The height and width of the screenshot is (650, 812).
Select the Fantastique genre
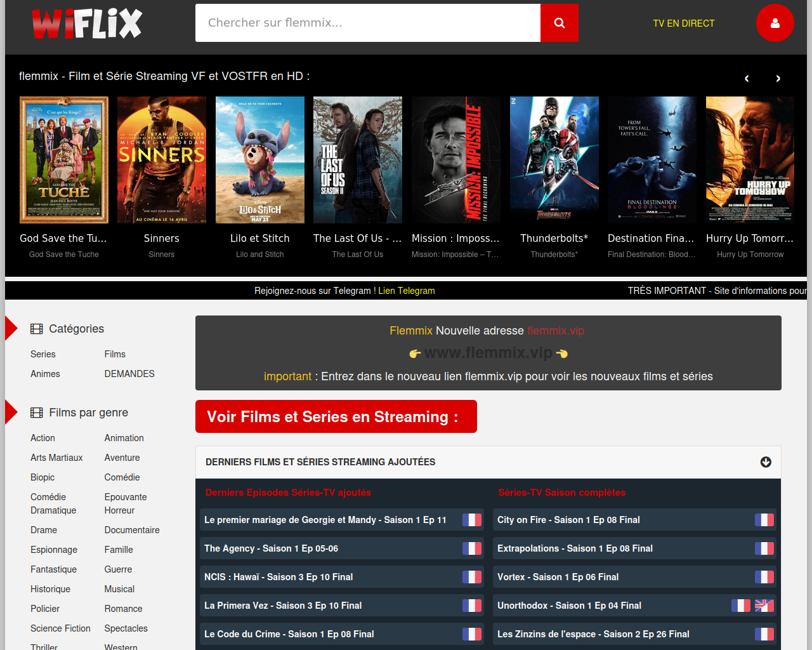coord(53,569)
